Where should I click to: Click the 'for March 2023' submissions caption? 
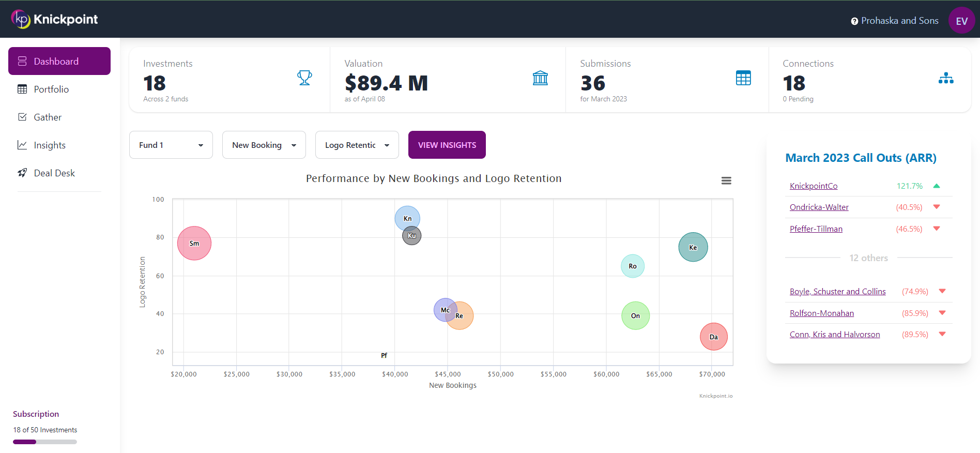click(603, 99)
